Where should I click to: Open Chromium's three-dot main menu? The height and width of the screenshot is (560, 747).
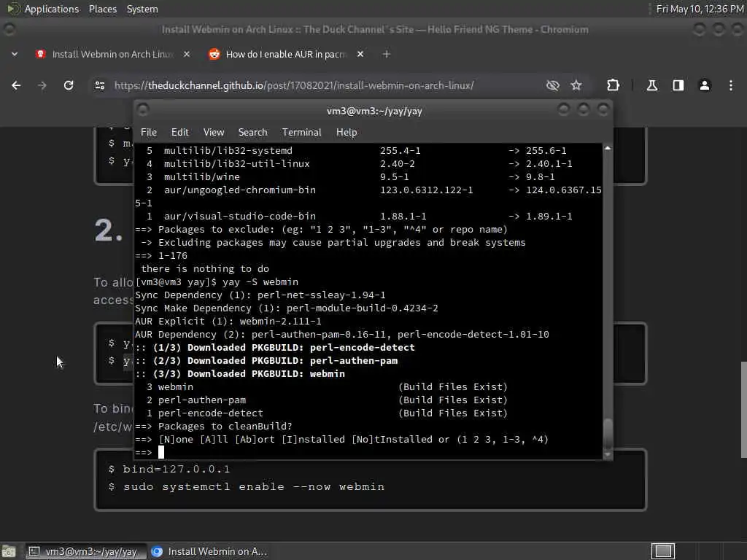(731, 85)
